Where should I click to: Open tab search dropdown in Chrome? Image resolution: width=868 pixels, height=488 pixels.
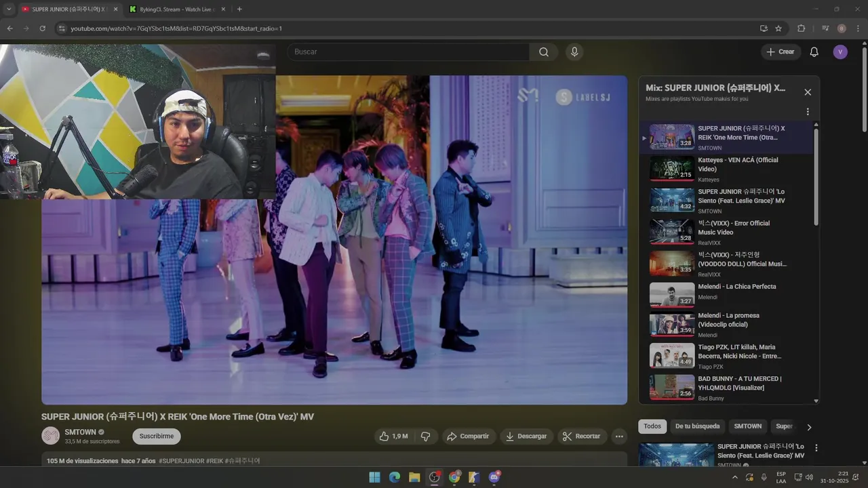pyautogui.click(x=9, y=9)
